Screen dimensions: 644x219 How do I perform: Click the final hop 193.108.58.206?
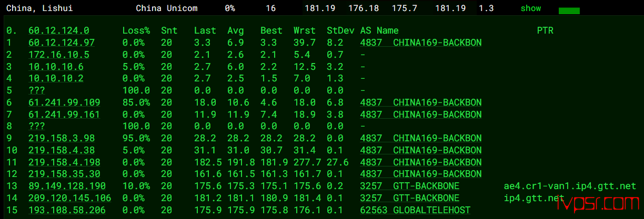click(66, 210)
